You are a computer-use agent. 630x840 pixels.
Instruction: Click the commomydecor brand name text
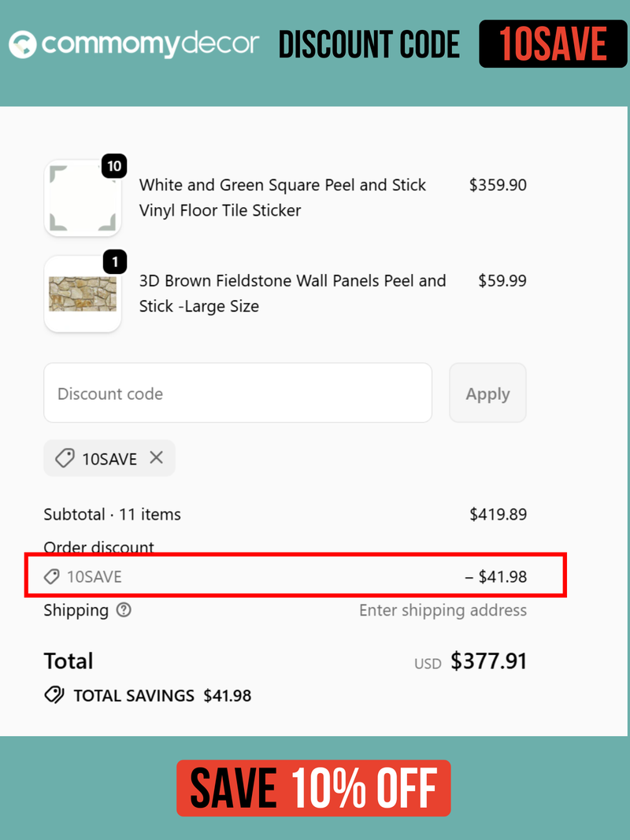click(x=150, y=44)
